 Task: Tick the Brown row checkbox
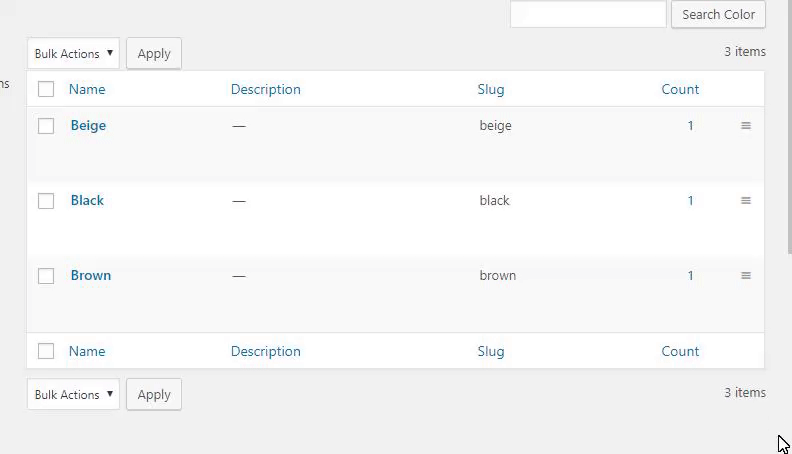coord(46,276)
